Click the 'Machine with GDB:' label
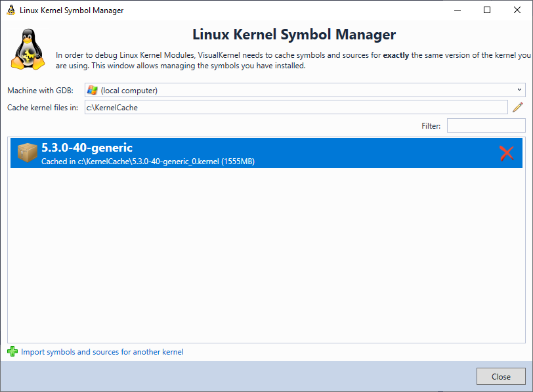The width and height of the screenshot is (533, 392). click(41, 91)
